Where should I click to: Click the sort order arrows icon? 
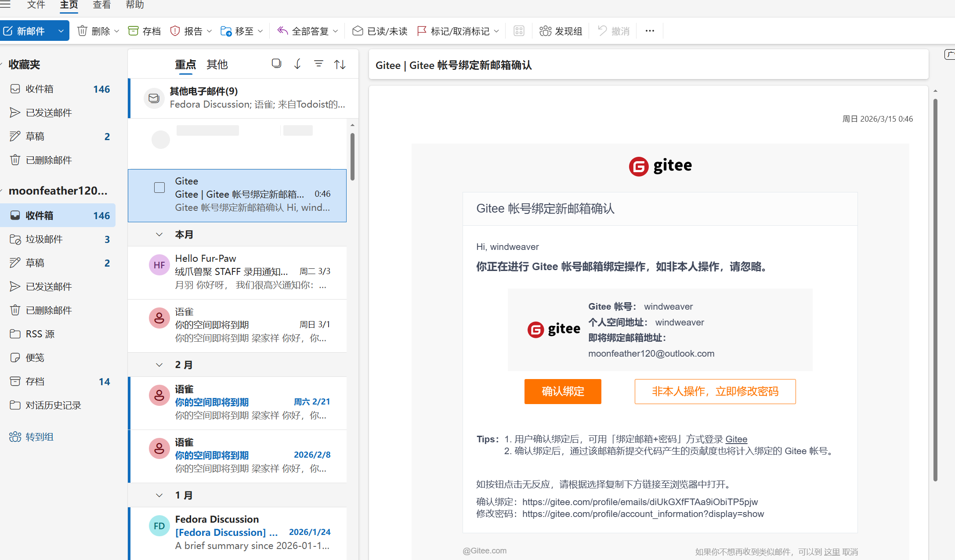340,64
